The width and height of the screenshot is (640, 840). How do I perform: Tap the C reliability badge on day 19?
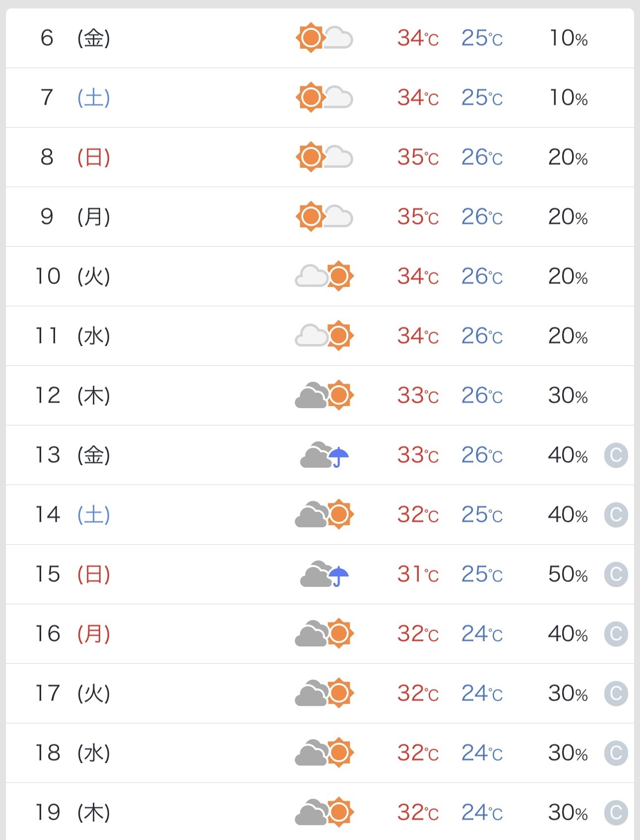[616, 813]
